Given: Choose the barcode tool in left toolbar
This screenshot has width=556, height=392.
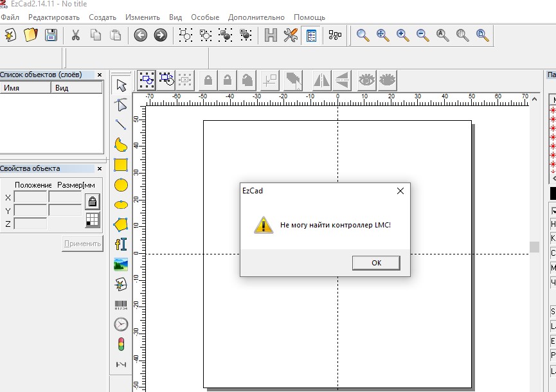Looking at the screenshot, I should click(x=121, y=305).
